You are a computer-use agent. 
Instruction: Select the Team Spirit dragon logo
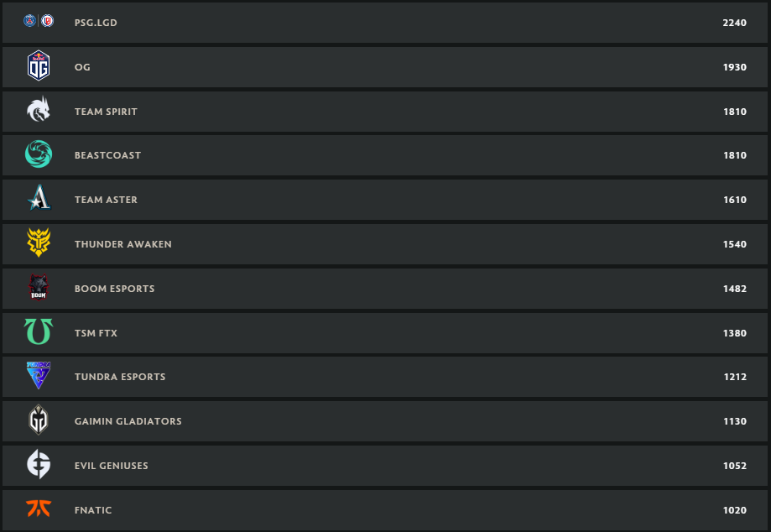(x=39, y=111)
